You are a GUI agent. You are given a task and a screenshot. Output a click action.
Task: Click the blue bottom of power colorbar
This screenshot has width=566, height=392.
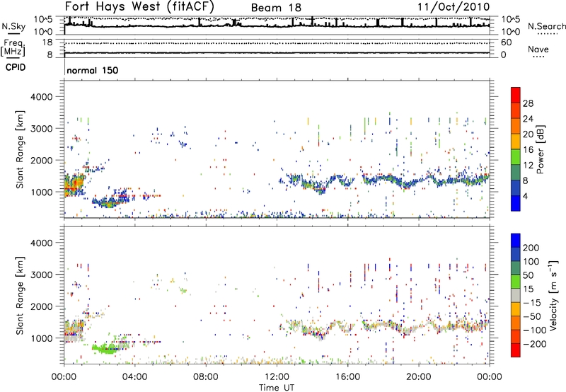(516, 203)
